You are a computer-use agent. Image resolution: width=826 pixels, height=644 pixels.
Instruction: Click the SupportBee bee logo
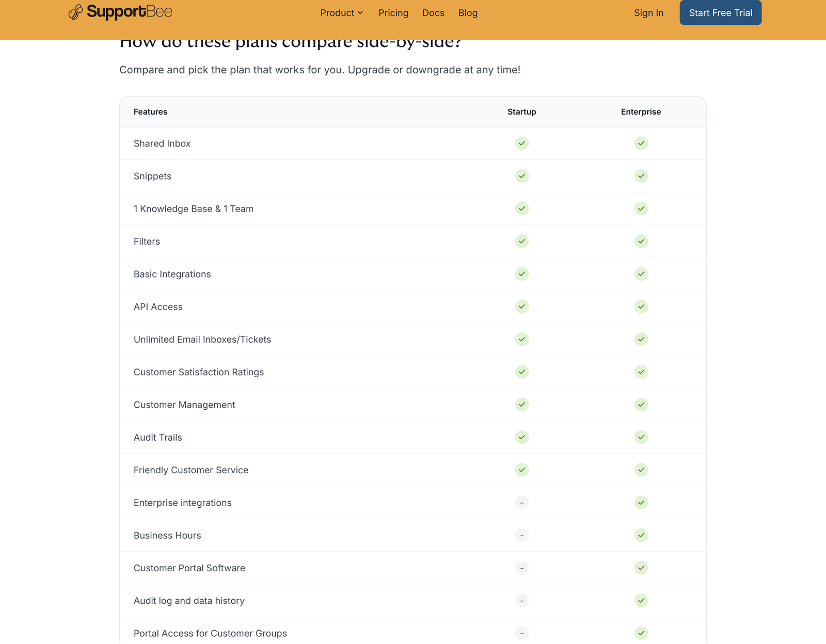click(75, 12)
